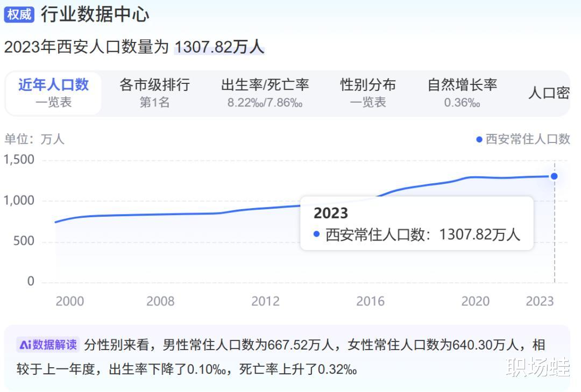
Task: Click the 2000 x-axis label
Action: click(69, 301)
